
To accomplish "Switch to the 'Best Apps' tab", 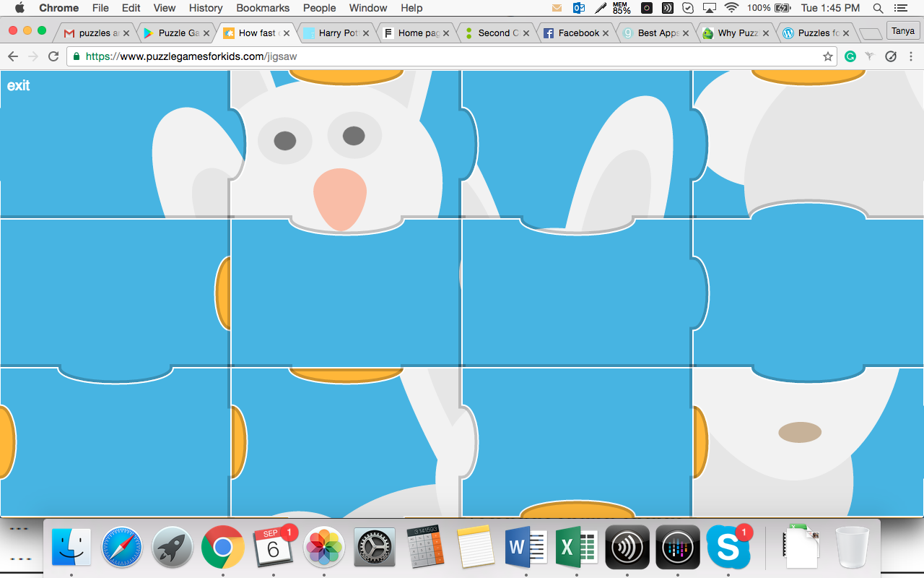I will (655, 33).
